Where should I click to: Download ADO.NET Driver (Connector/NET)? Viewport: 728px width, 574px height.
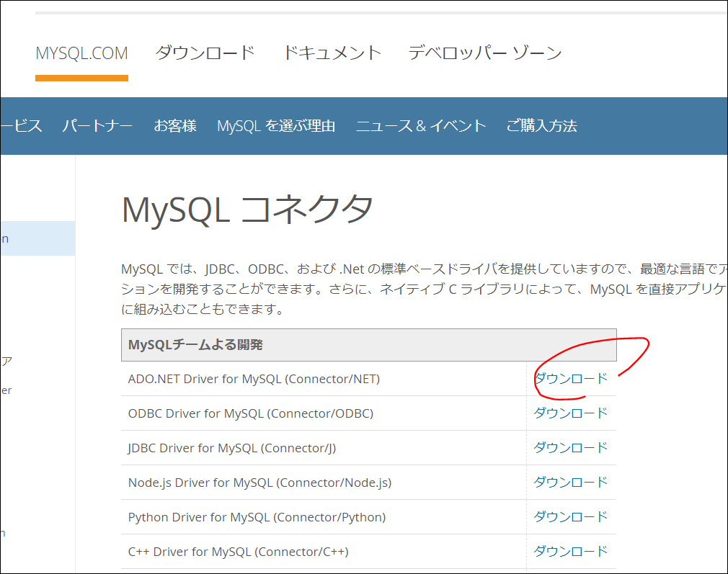click(x=571, y=379)
